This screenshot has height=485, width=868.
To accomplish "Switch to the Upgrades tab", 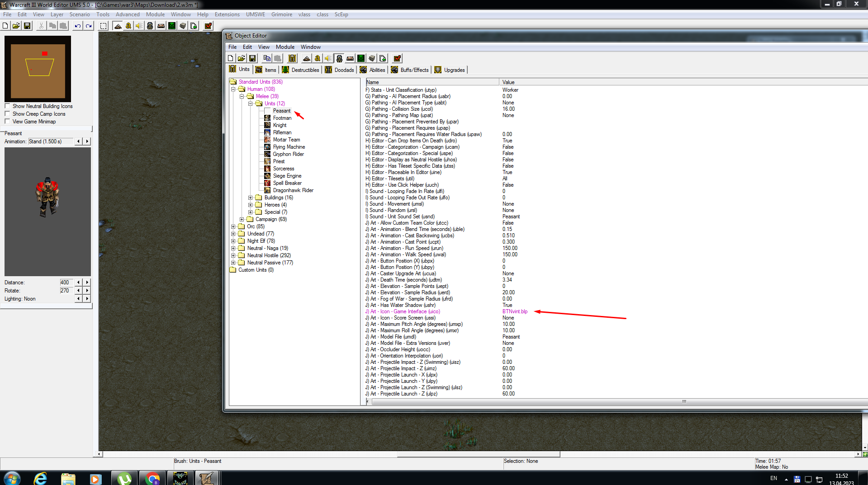I will coord(450,70).
